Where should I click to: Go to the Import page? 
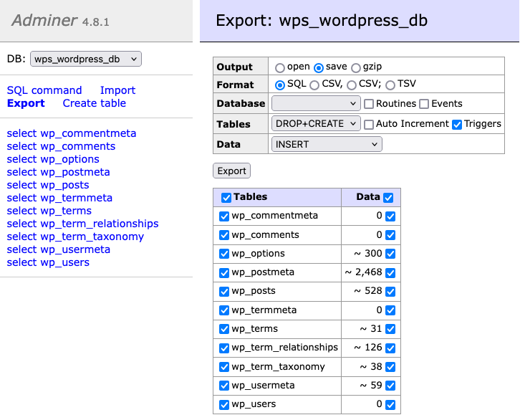click(x=117, y=90)
